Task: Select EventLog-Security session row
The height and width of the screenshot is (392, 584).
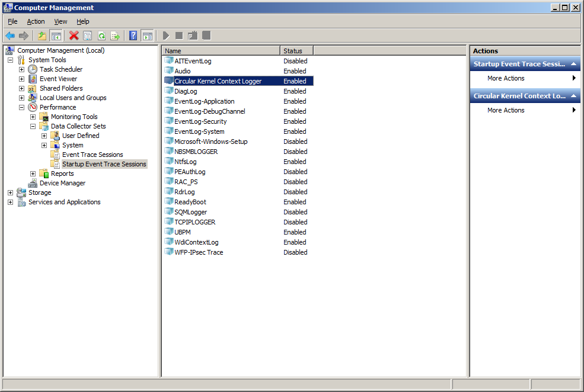Action: tap(238, 121)
